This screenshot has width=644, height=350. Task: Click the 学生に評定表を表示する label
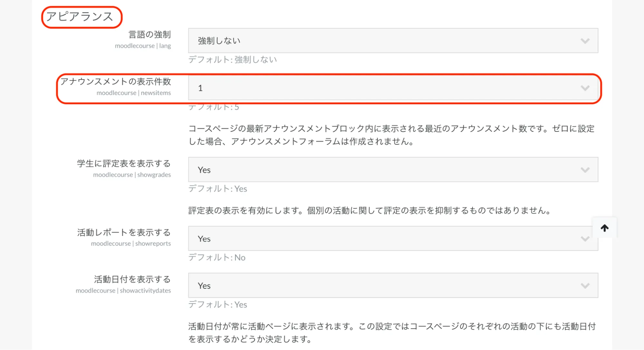coord(124,163)
